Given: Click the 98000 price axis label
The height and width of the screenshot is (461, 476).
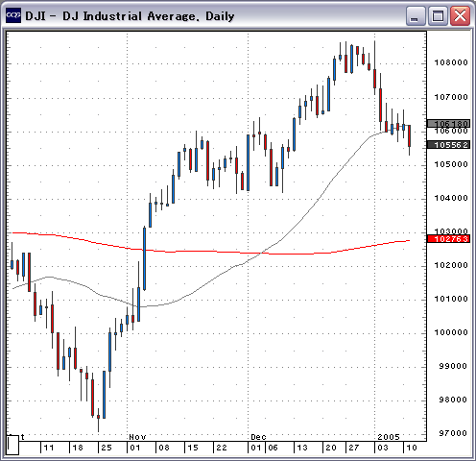Looking at the screenshot, I should point(453,400).
